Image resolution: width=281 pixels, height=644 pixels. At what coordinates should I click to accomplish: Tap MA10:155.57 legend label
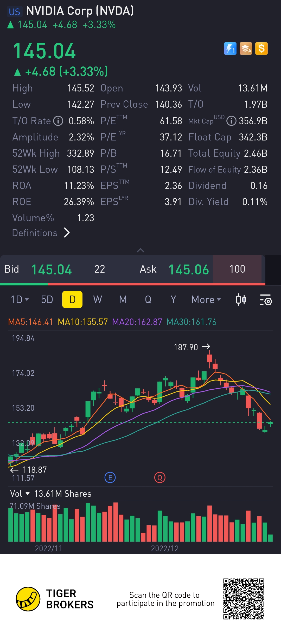[x=83, y=322]
